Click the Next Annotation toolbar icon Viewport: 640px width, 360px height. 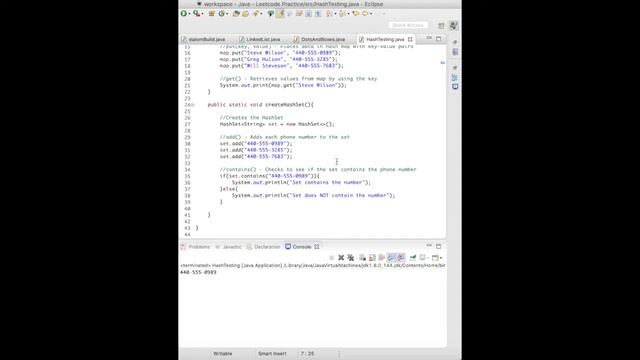(329, 13)
